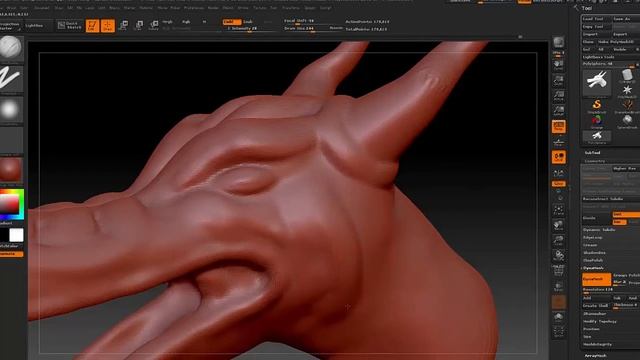Viewport: 640px width, 360px height.
Task: Click Load Tool button
Action: [597, 19]
